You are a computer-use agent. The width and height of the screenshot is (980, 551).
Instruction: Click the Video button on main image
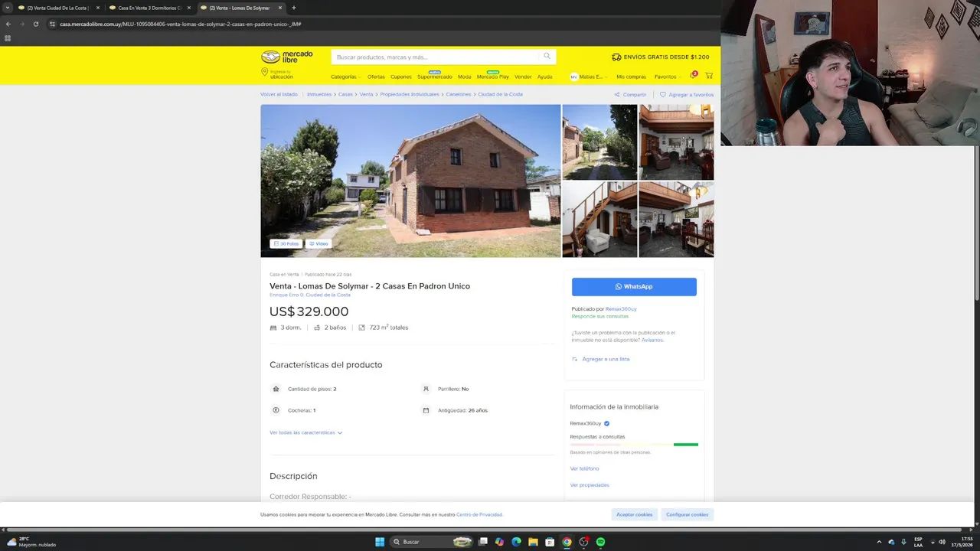coord(318,243)
